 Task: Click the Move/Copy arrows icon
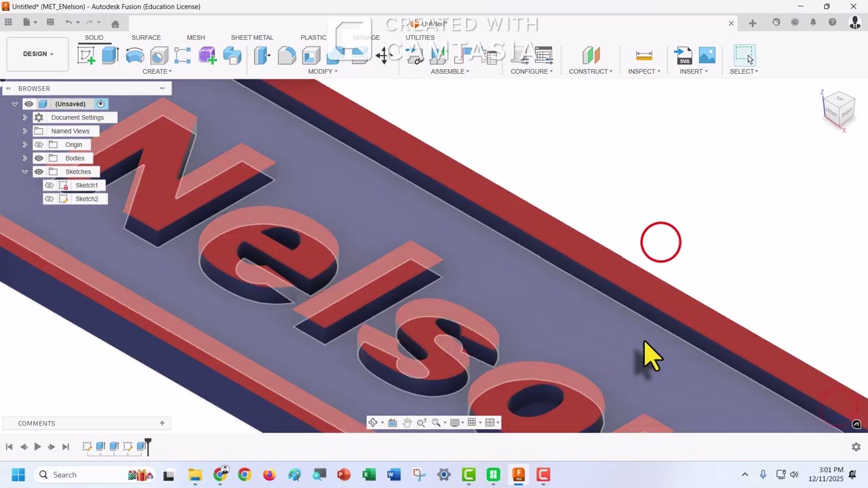pos(384,55)
